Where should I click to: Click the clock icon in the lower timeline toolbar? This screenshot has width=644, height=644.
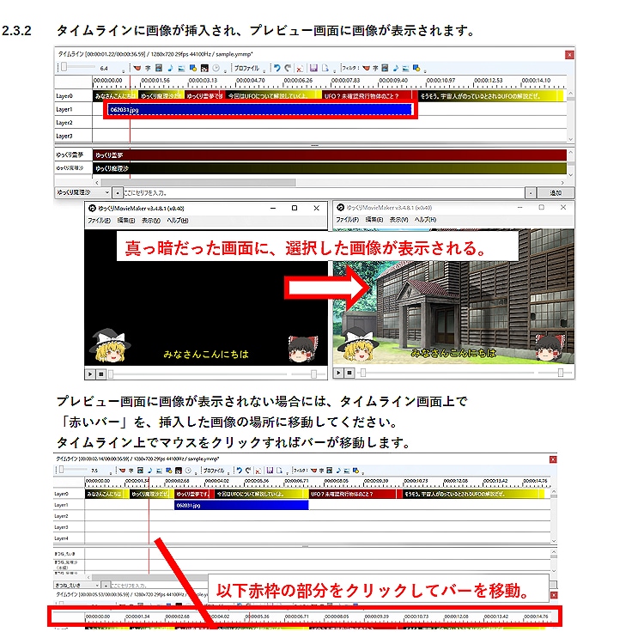[x=188, y=471]
